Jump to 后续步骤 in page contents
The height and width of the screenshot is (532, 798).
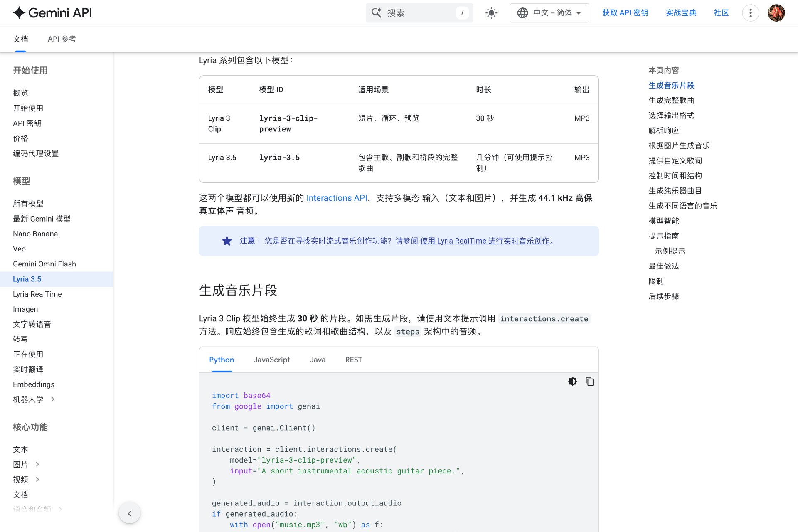point(664,296)
